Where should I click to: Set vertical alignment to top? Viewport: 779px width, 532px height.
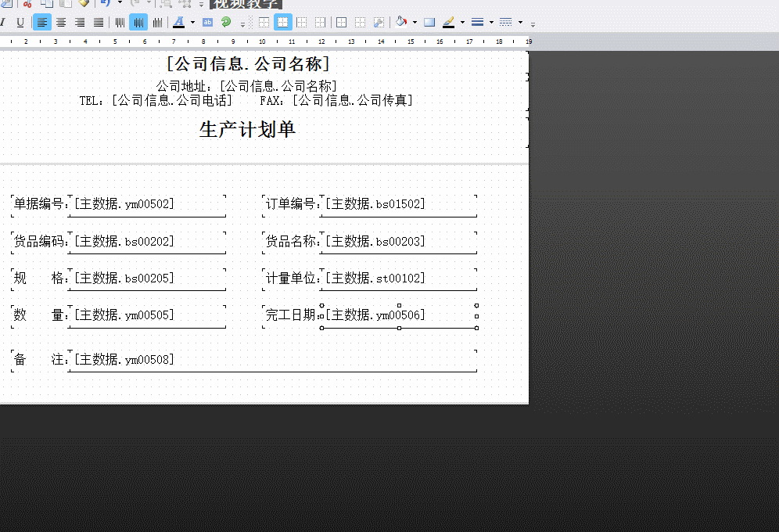tap(120, 22)
